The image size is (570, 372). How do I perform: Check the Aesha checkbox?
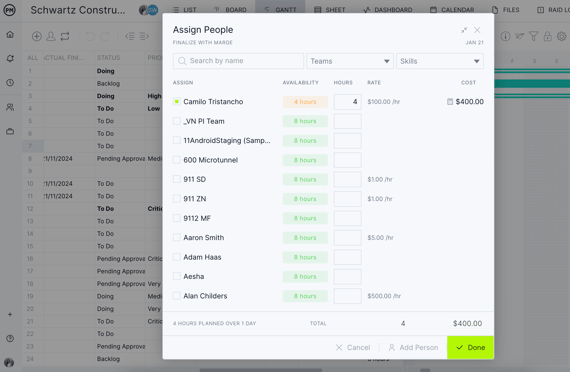pyautogui.click(x=177, y=276)
